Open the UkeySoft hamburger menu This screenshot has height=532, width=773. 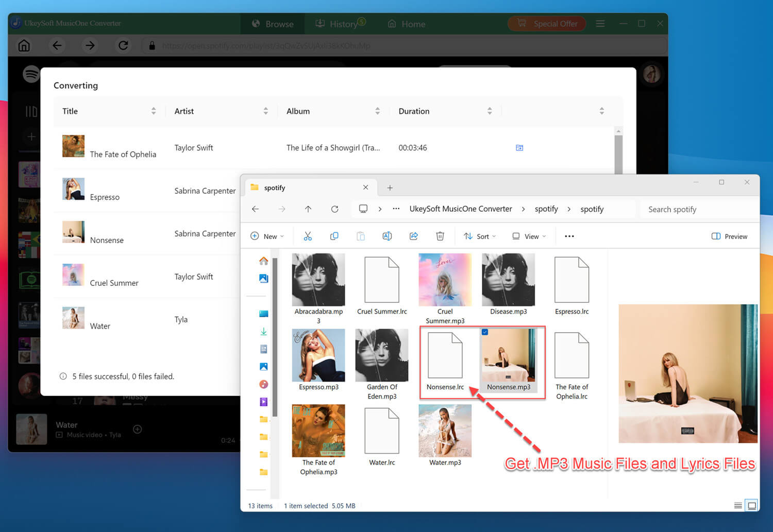(x=600, y=24)
